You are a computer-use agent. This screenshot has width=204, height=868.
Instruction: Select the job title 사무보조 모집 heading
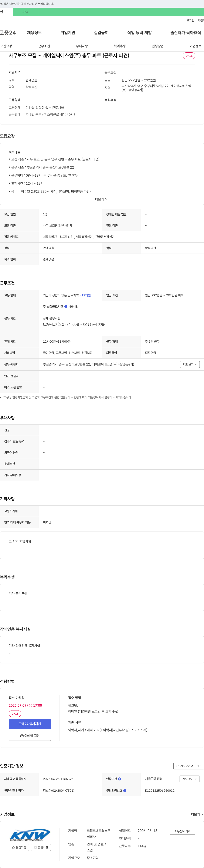tap(69, 56)
